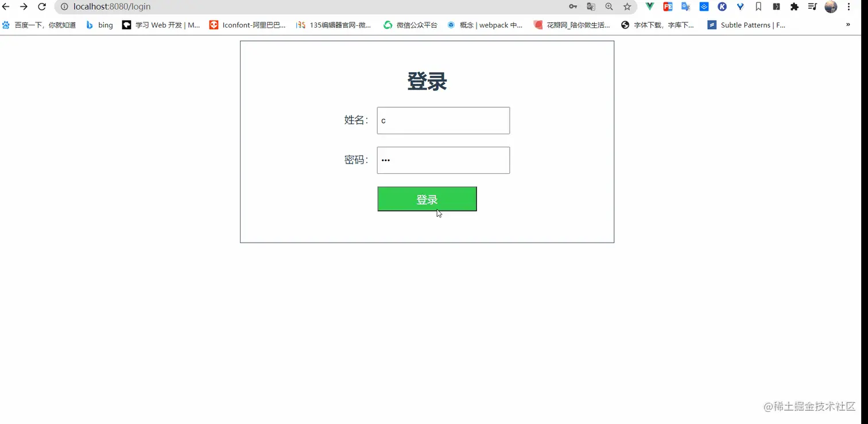Image resolution: width=868 pixels, height=424 pixels.
Task: Go back with the browser back arrow
Action: pos(6,7)
